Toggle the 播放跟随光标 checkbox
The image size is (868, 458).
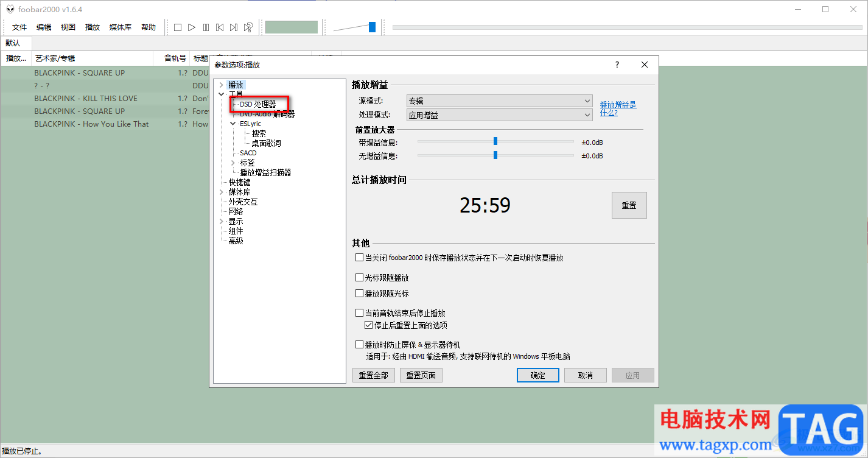pos(359,293)
